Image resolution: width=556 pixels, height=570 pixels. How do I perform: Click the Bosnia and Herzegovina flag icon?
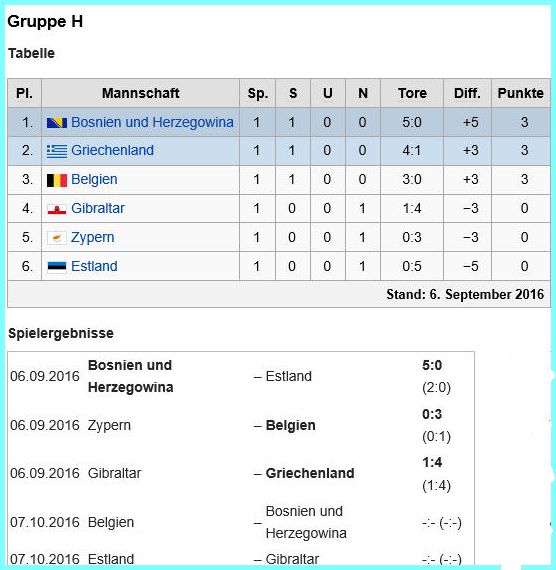coord(57,123)
